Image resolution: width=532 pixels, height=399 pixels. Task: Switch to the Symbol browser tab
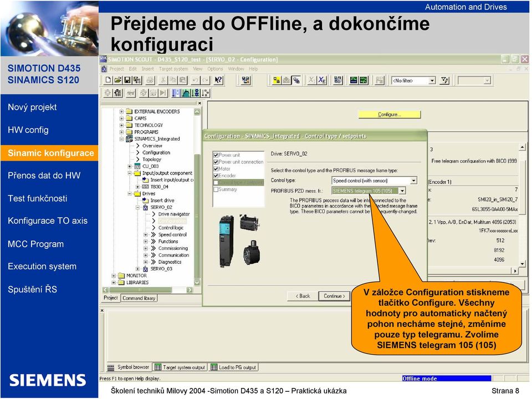click(129, 367)
